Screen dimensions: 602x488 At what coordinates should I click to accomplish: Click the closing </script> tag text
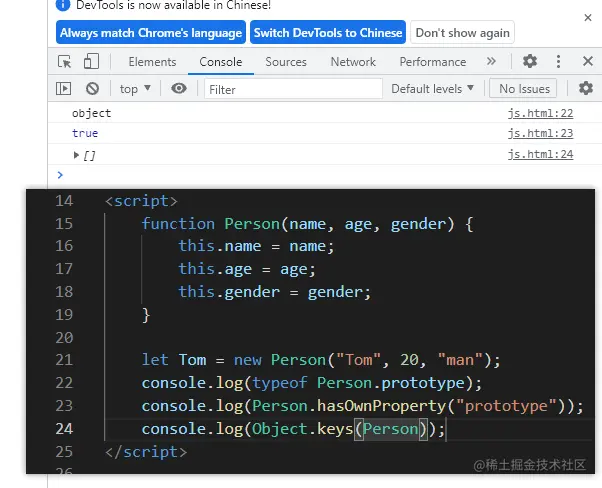point(146,452)
